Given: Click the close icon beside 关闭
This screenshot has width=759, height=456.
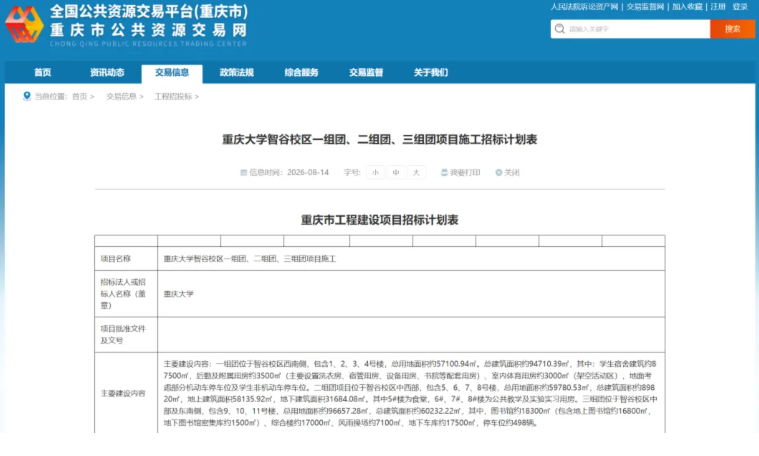Looking at the screenshot, I should point(499,172).
